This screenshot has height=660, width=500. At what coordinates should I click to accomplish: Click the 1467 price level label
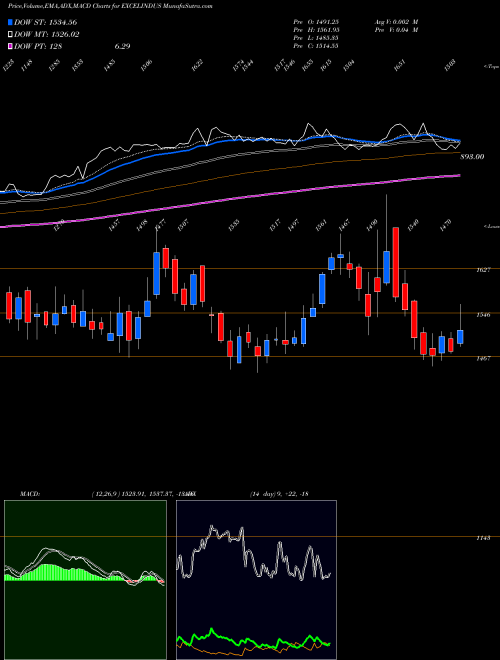pos(483,359)
